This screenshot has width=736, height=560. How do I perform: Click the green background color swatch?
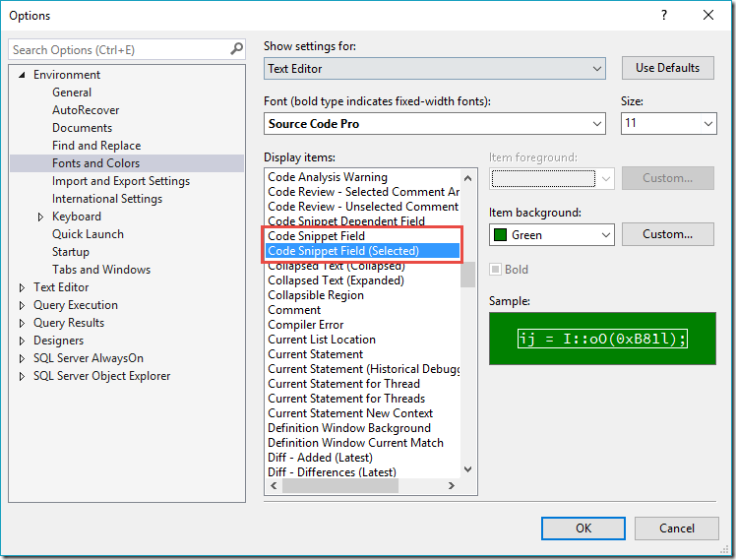[501, 234]
